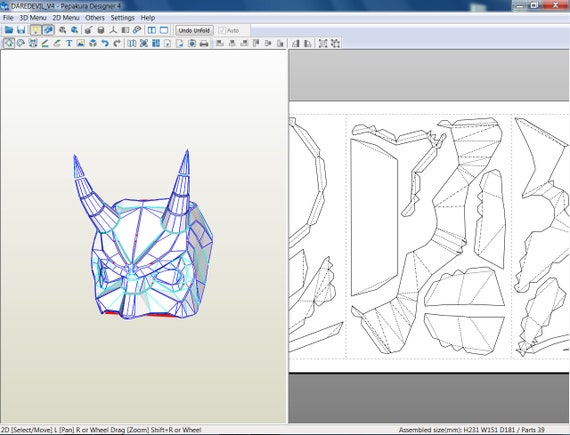Click the first page setting icon
This screenshot has width=570, height=435.
(168, 43)
